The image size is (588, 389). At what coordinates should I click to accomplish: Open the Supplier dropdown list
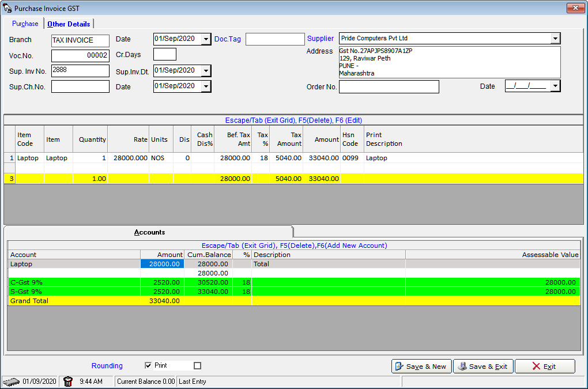point(555,39)
